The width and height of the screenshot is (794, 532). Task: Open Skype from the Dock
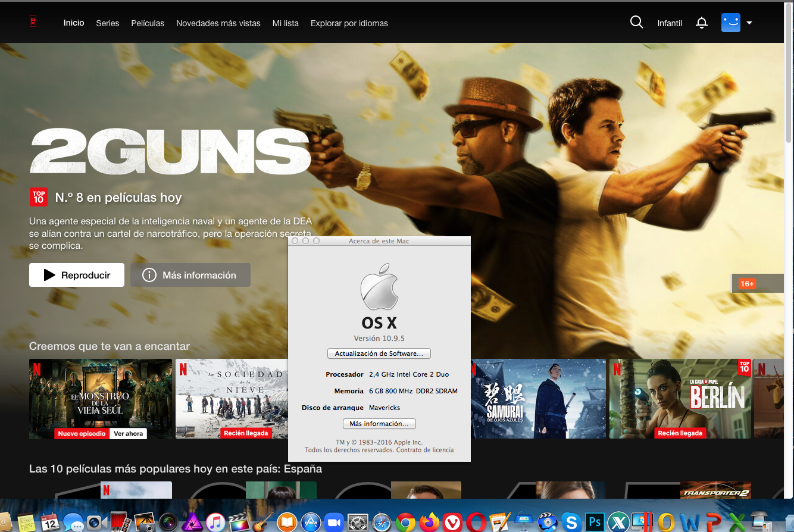pyautogui.click(x=571, y=522)
